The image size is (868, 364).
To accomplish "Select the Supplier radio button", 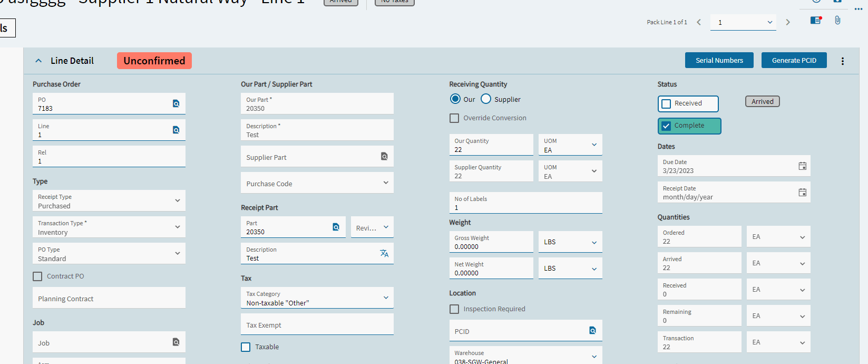I will (x=486, y=99).
